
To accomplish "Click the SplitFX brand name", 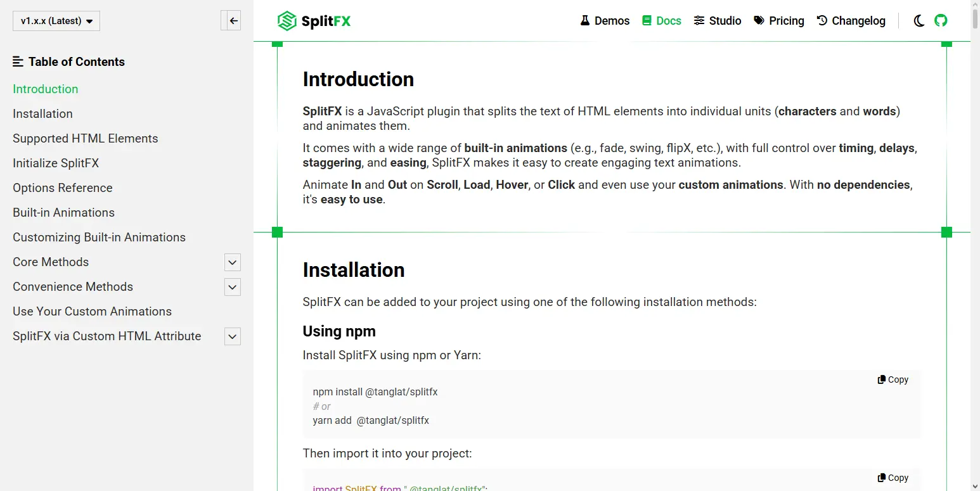I will coord(326,22).
